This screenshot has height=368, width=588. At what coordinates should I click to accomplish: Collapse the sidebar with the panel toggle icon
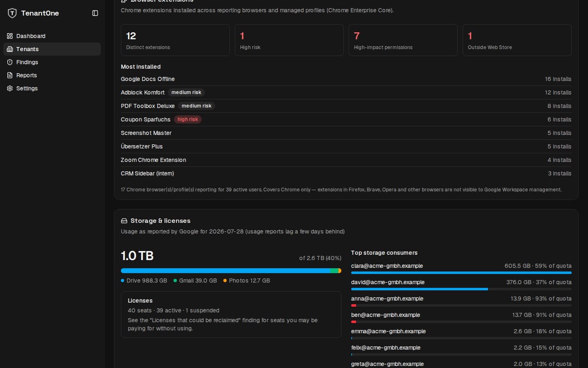click(95, 13)
